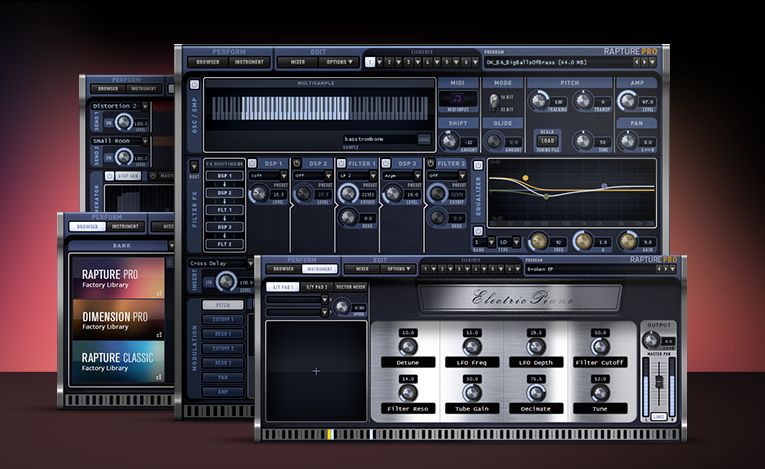Select element 1 in main editor window
765x469 pixels.
tap(370, 62)
